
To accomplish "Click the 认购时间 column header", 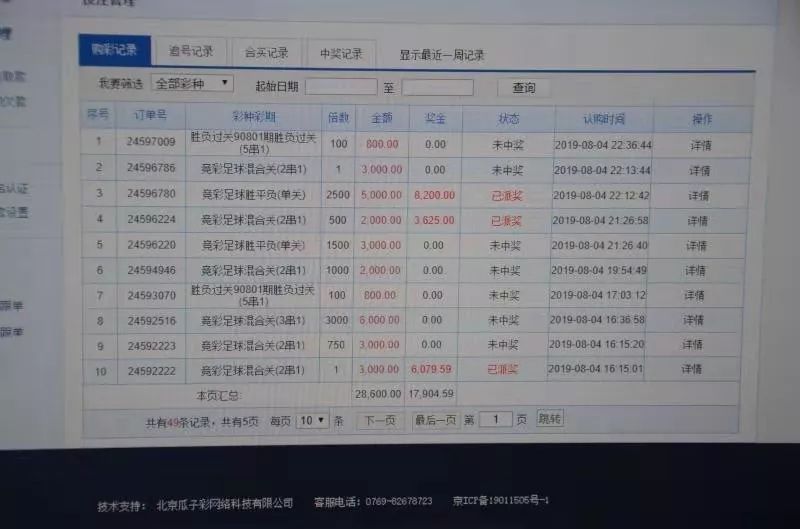I will (x=604, y=119).
